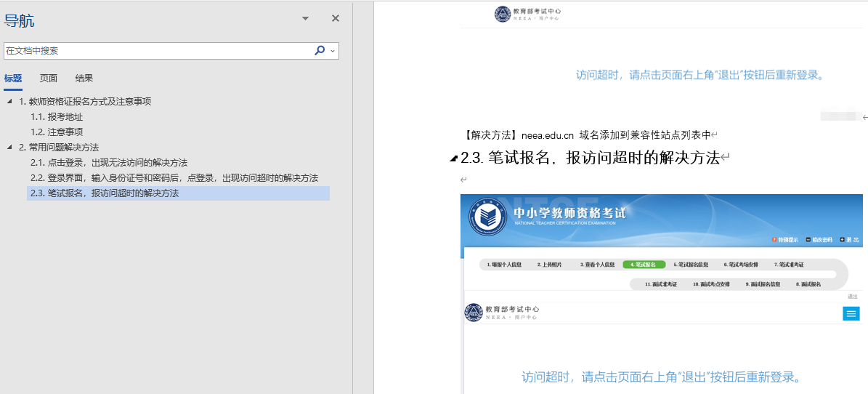
Task: Click the small gray 退出 link
Action: pyautogui.click(x=853, y=297)
